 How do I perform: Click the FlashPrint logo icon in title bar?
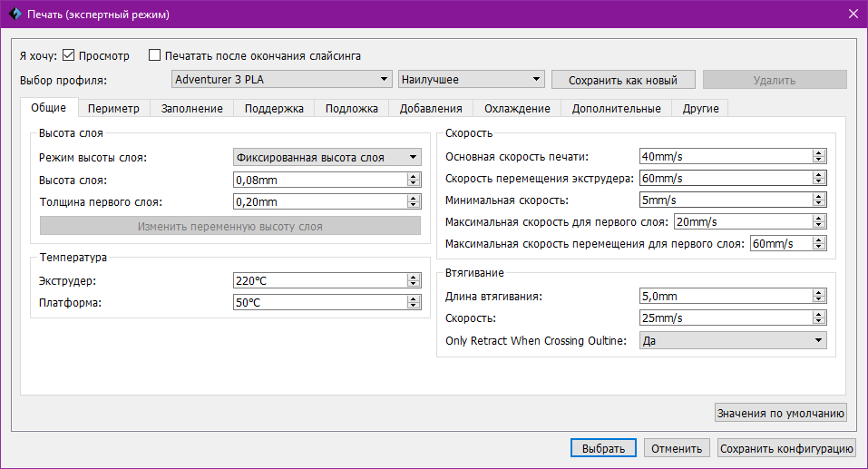14,15
